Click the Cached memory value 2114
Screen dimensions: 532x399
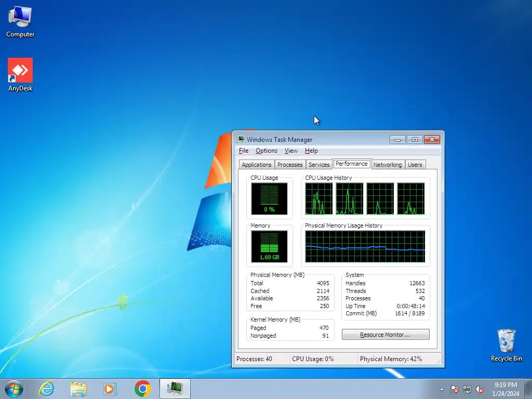point(323,291)
